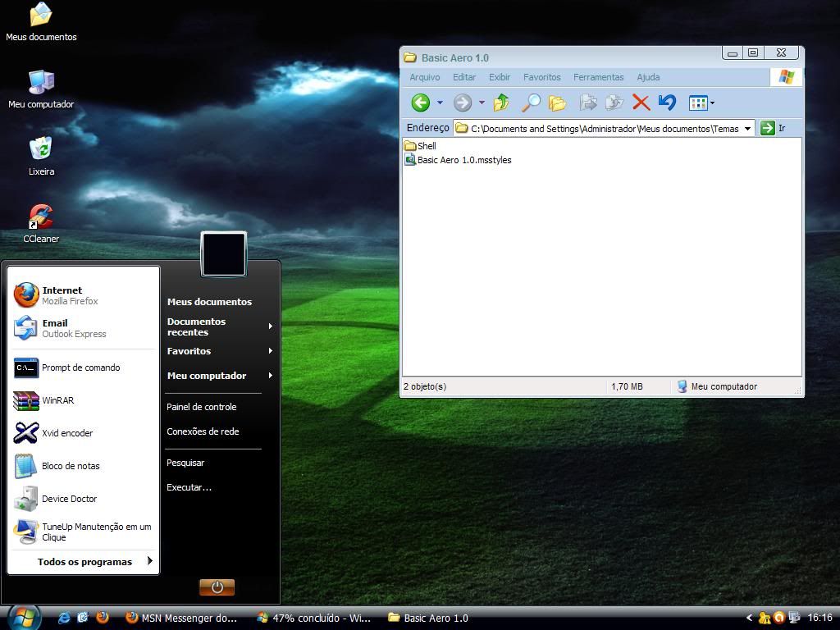
Task: Click the red Delete X icon
Action: pyautogui.click(x=641, y=103)
